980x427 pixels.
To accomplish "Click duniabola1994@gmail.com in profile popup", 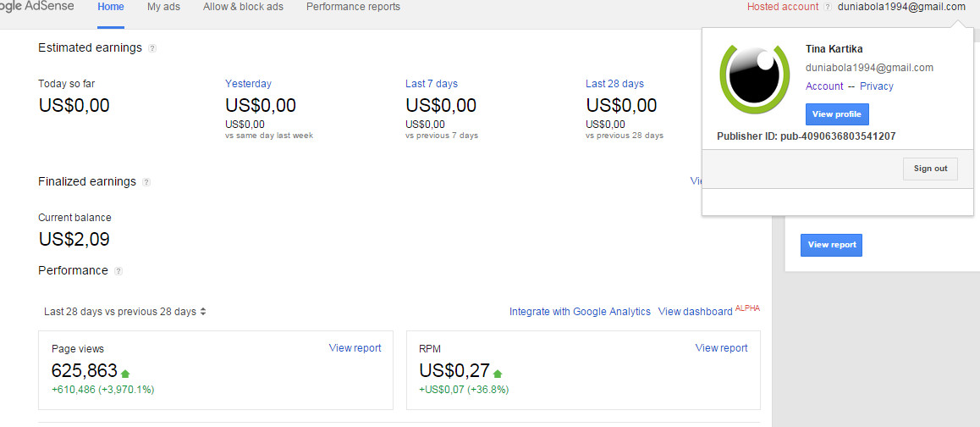I will (869, 68).
